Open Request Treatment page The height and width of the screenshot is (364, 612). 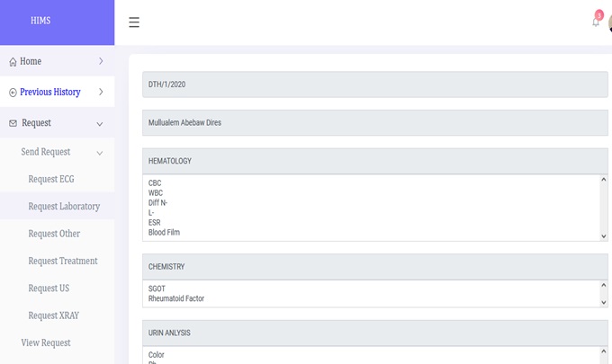[63, 261]
